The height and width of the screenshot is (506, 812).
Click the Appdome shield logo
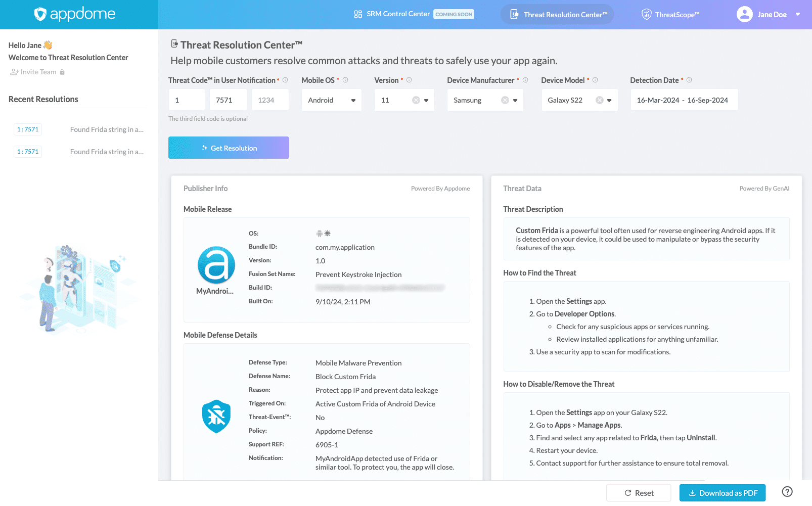[x=39, y=14]
